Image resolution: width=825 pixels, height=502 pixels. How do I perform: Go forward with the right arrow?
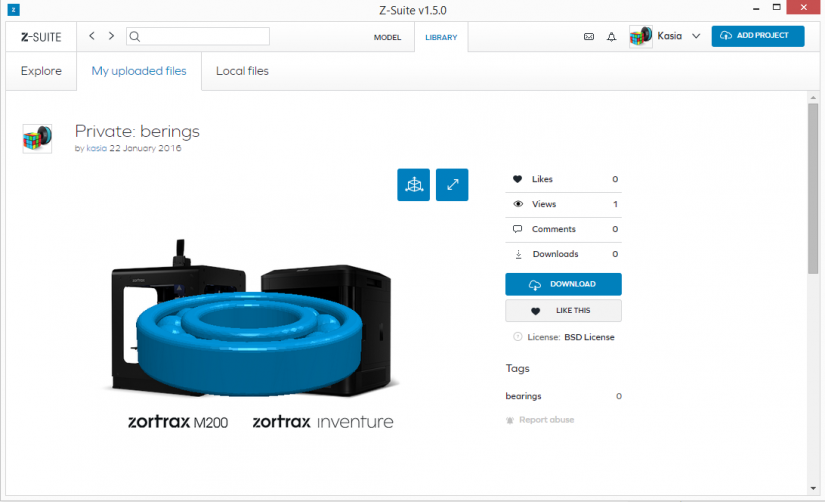(x=111, y=36)
